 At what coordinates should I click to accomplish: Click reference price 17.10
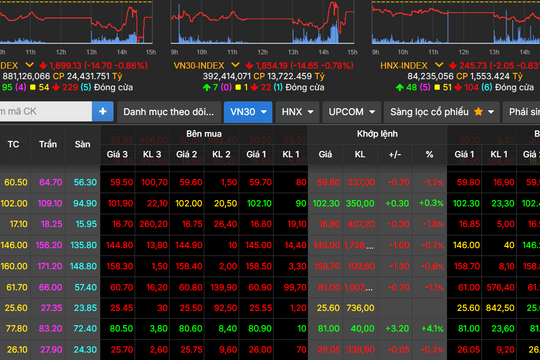(x=19, y=224)
